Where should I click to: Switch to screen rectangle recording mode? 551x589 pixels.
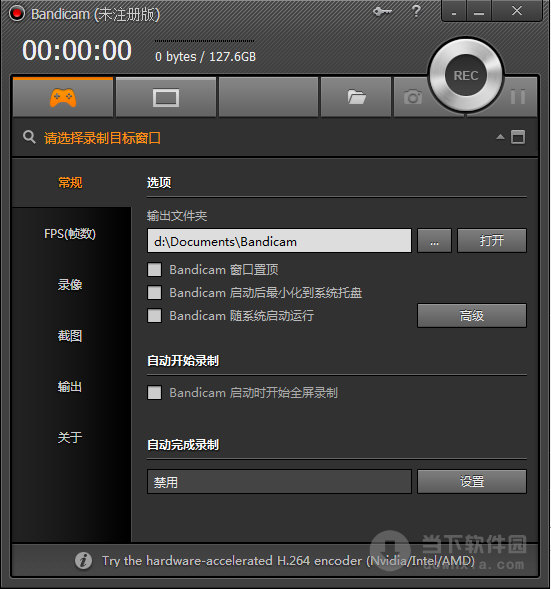tap(166, 98)
